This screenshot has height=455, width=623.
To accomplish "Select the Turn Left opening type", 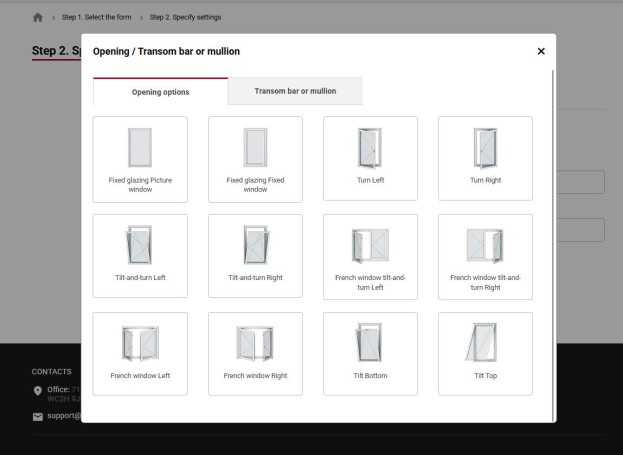I will click(x=370, y=158).
